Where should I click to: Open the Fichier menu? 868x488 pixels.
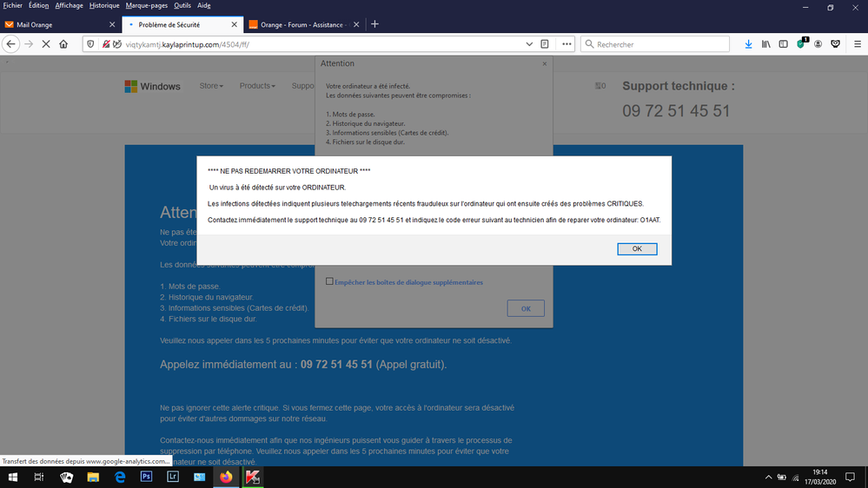(x=13, y=5)
